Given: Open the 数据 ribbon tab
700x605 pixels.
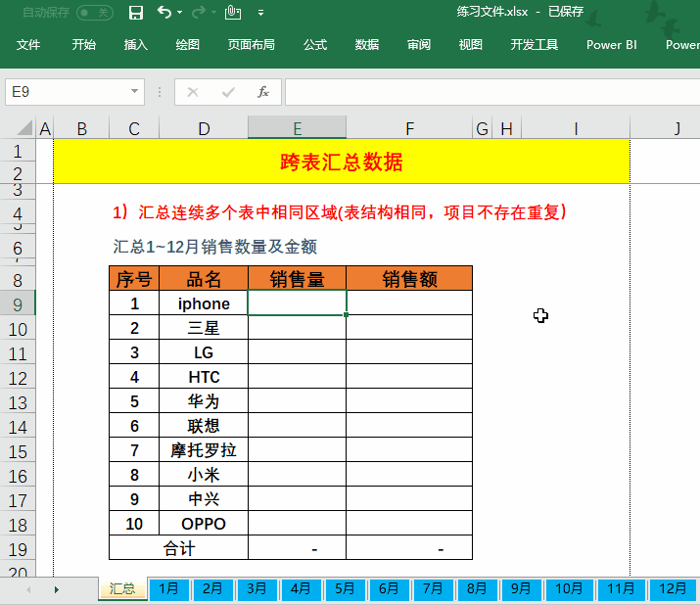Looking at the screenshot, I should coord(367,45).
